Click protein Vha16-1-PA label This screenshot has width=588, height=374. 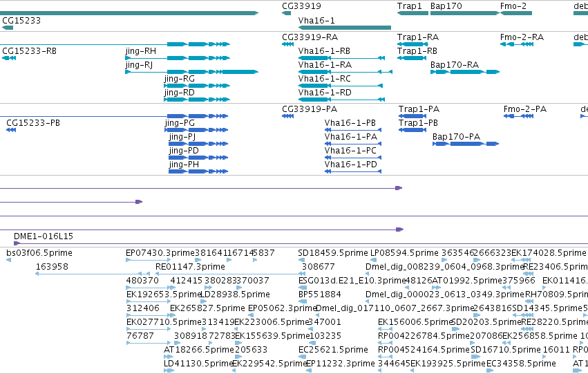click(350, 137)
